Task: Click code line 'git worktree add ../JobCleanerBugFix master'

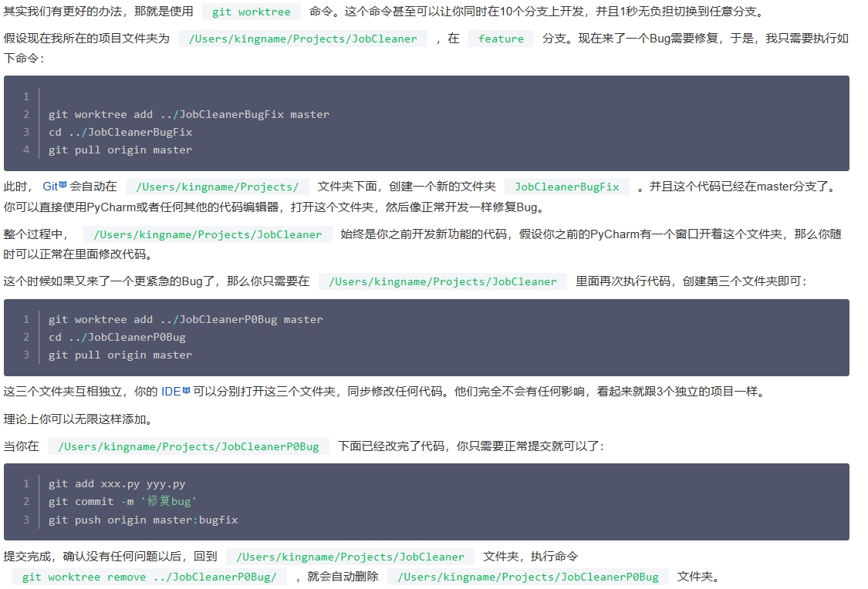Action: click(189, 114)
